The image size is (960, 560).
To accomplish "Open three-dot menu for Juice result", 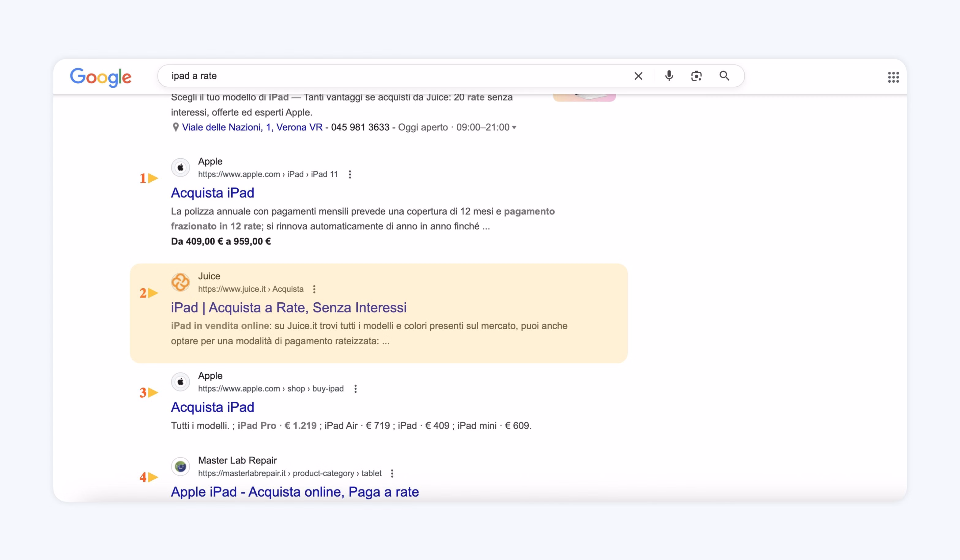I will [x=314, y=289].
